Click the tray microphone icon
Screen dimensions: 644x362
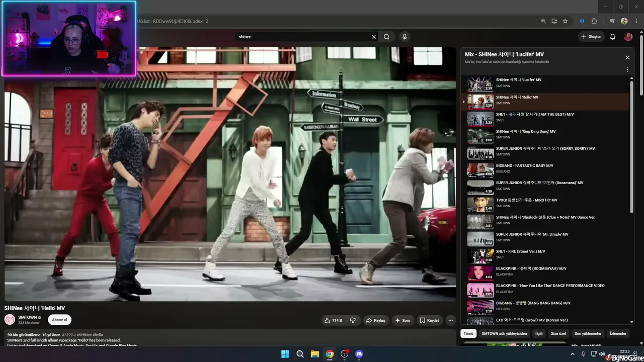tap(583, 354)
